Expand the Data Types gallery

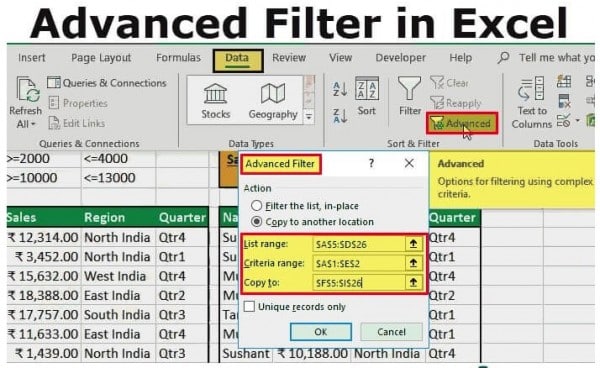tap(308, 116)
